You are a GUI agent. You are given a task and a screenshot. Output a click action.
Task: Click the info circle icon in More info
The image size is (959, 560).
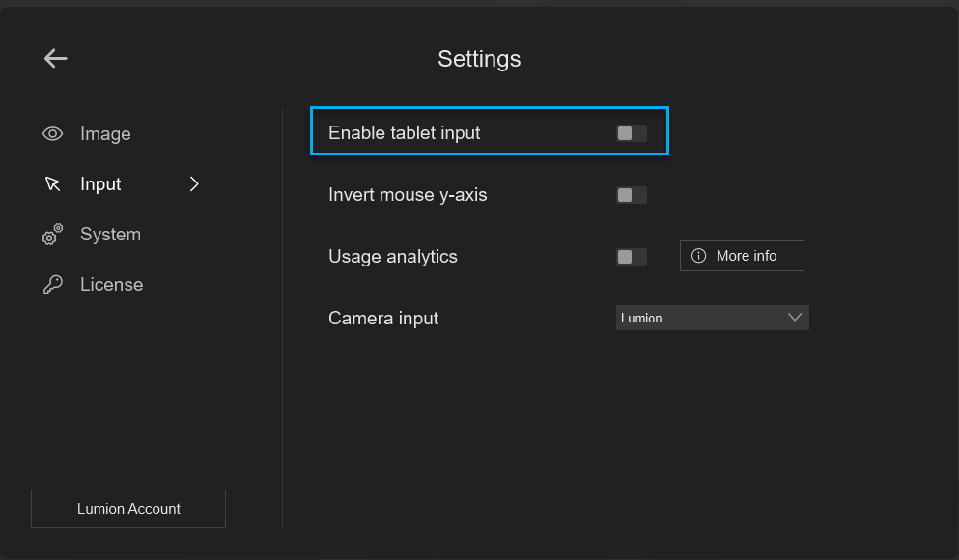698,256
